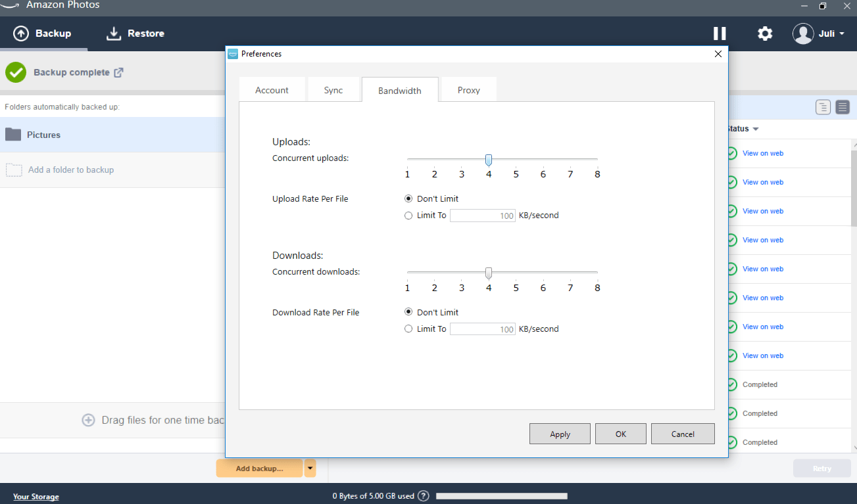
Task: Switch to the grouped tree view icon
Action: point(823,108)
